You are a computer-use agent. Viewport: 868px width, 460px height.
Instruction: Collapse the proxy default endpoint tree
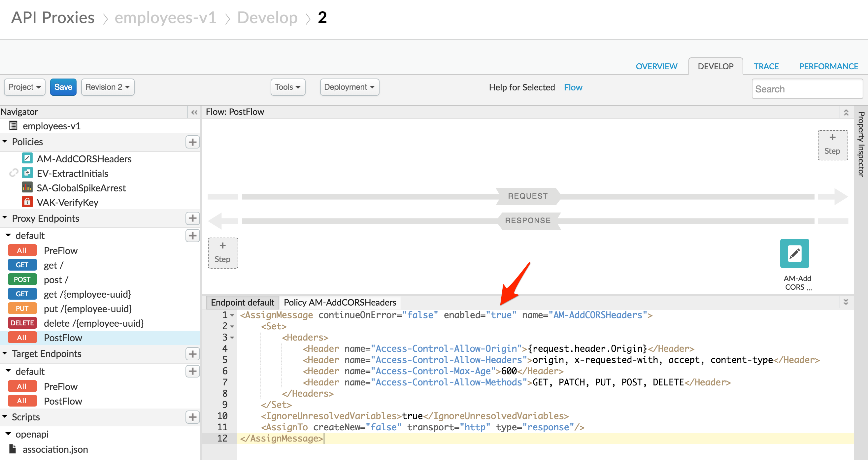[x=9, y=235]
